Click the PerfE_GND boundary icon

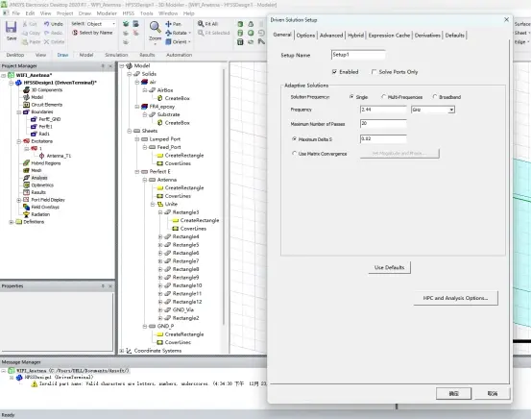[34, 119]
